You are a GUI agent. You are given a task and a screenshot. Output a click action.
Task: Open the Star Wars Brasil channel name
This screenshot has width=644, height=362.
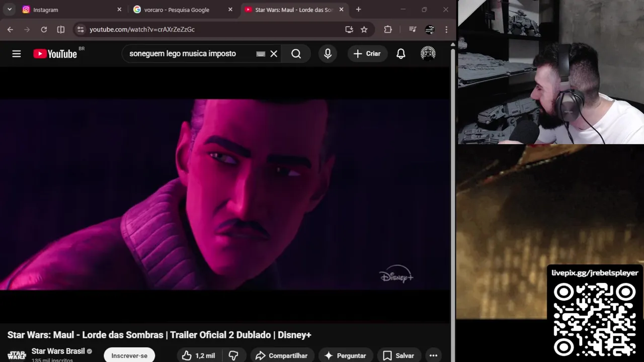(x=58, y=351)
